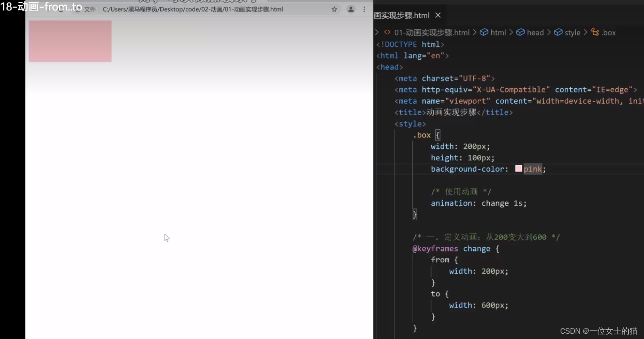Click the '<style>' opening tag

click(410, 124)
